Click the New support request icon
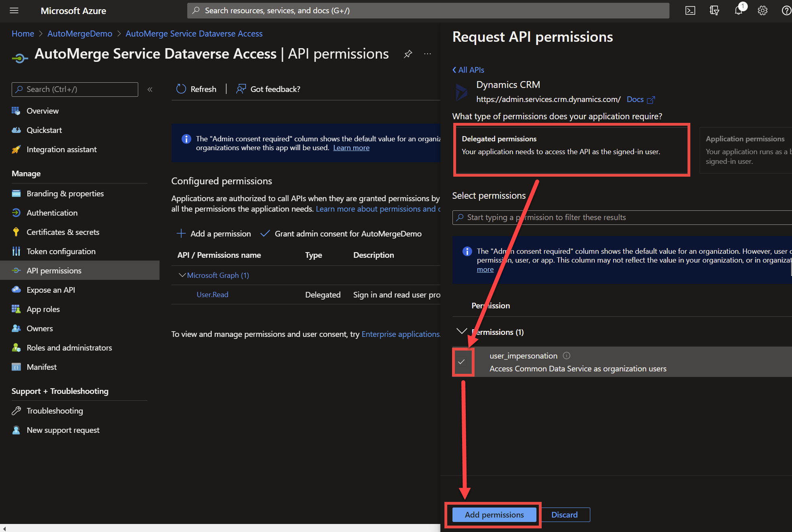 click(x=16, y=430)
